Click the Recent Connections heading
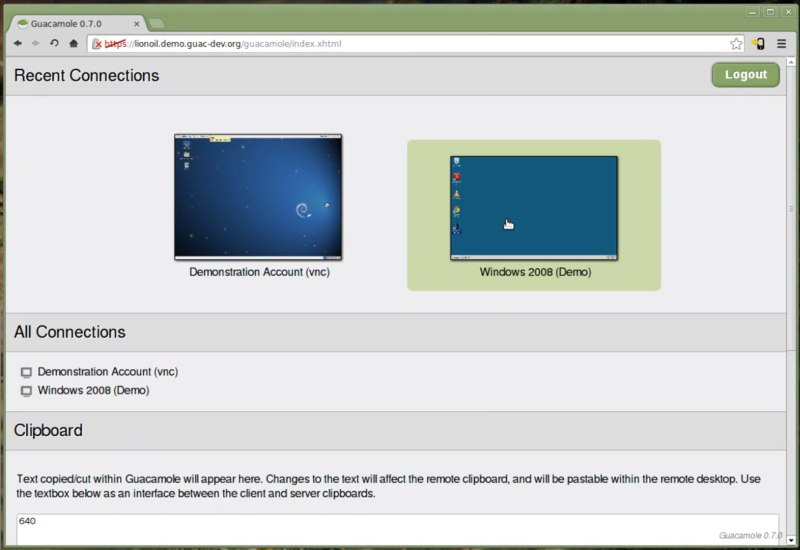Image resolution: width=800 pixels, height=550 pixels. [x=87, y=76]
